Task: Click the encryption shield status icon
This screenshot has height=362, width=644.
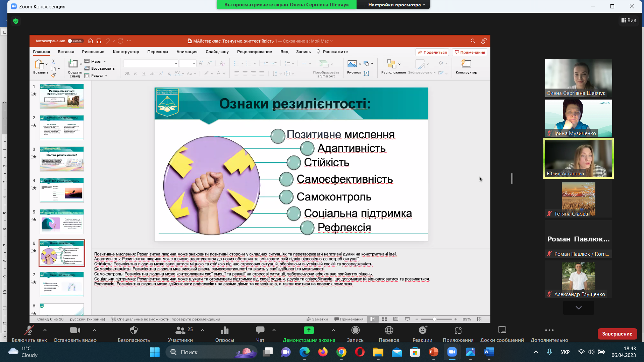Action: (16, 21)
